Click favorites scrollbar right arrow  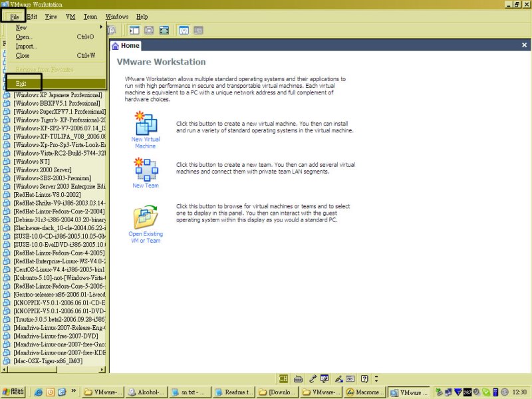pos(102,370)
